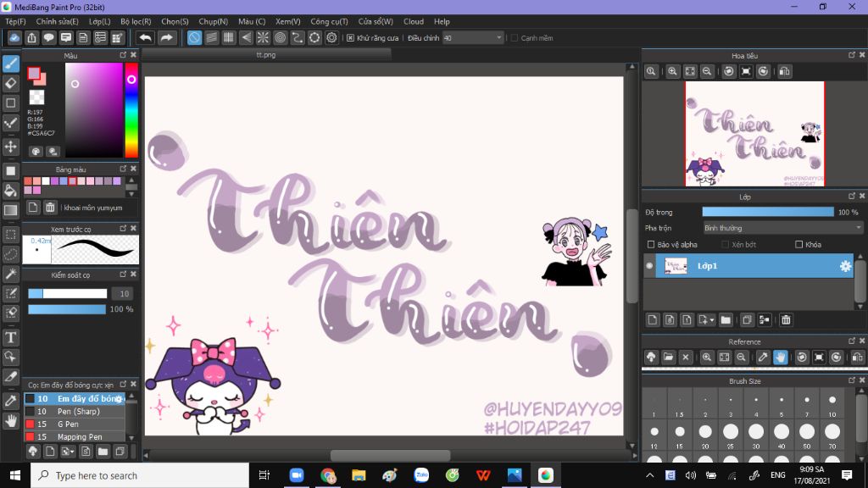
Task: Choose brush size 30 preset
Action: (x=756, y=435)
